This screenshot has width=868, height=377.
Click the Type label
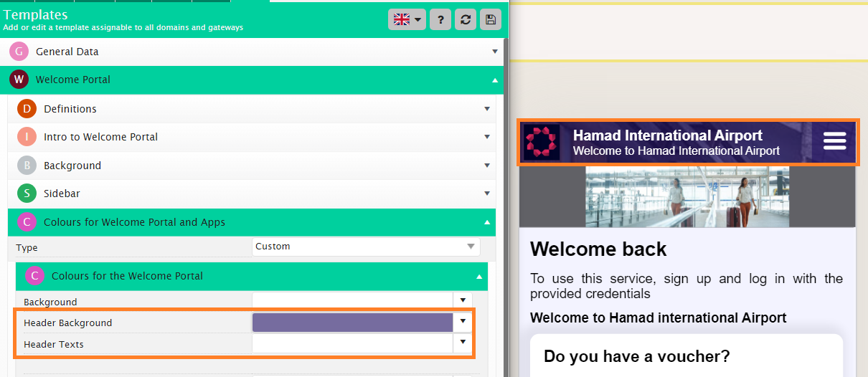[x=27, y=247]
